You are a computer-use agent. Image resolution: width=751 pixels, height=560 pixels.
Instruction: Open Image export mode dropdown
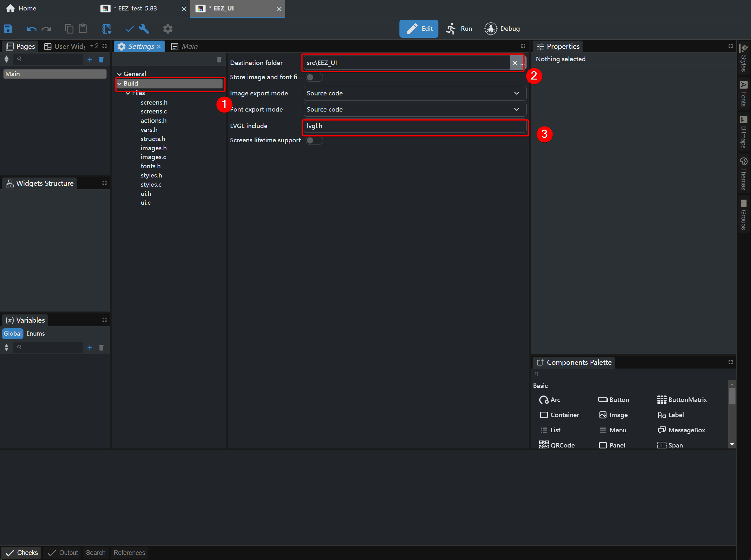click(414, 93)
